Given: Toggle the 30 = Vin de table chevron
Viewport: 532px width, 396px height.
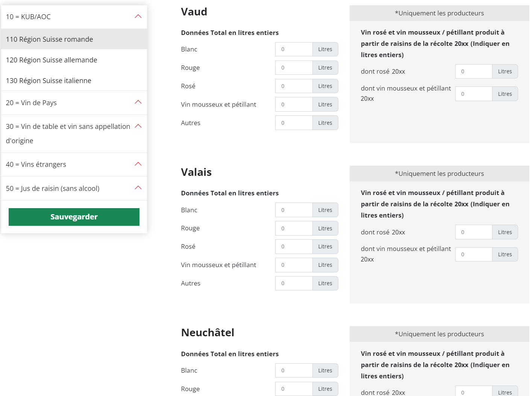Looking at the screenshot, I should pyautogui.click(x=138, y=126).
